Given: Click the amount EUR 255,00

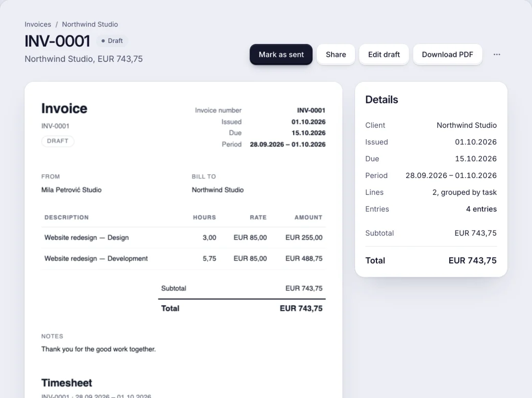Looking at the screenshot, I should 304,237.
